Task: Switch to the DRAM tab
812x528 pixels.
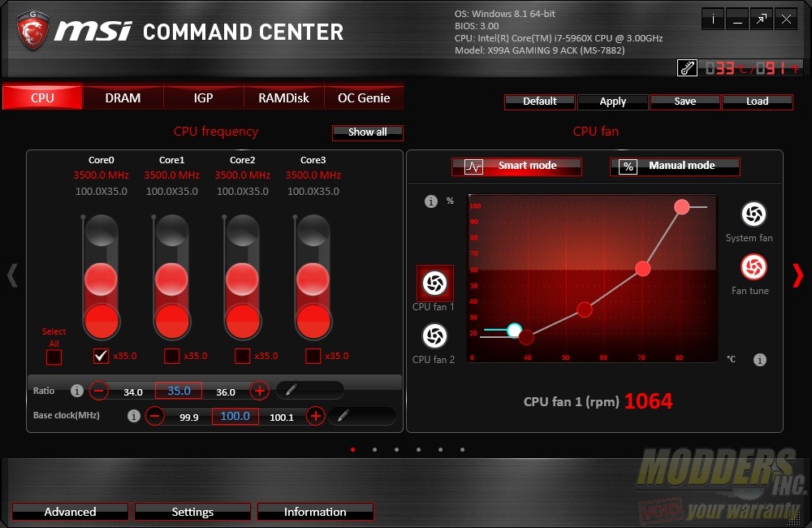Action: 123,97
